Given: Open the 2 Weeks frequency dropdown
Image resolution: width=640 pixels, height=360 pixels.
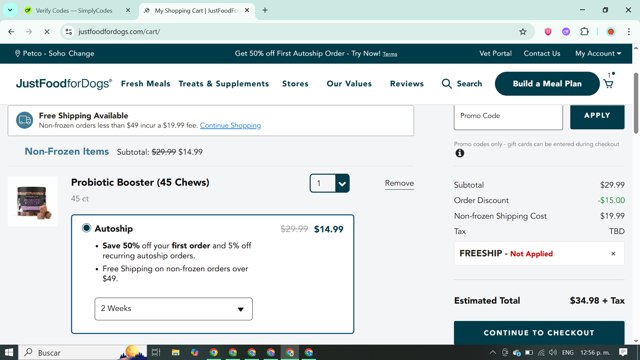Looking at the screenshot, I should 173,309.
